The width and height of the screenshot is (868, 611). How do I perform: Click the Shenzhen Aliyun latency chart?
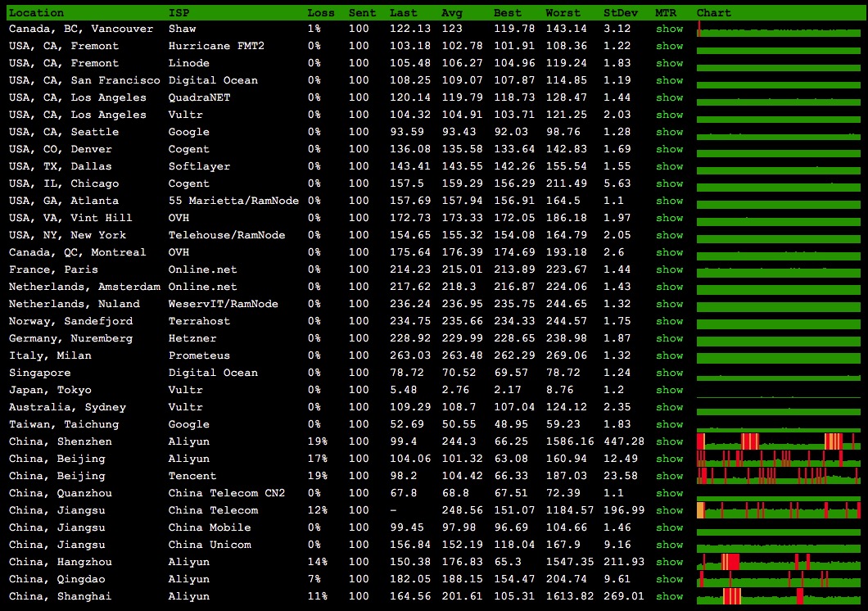pyautogui.click(x=778, y=441)
